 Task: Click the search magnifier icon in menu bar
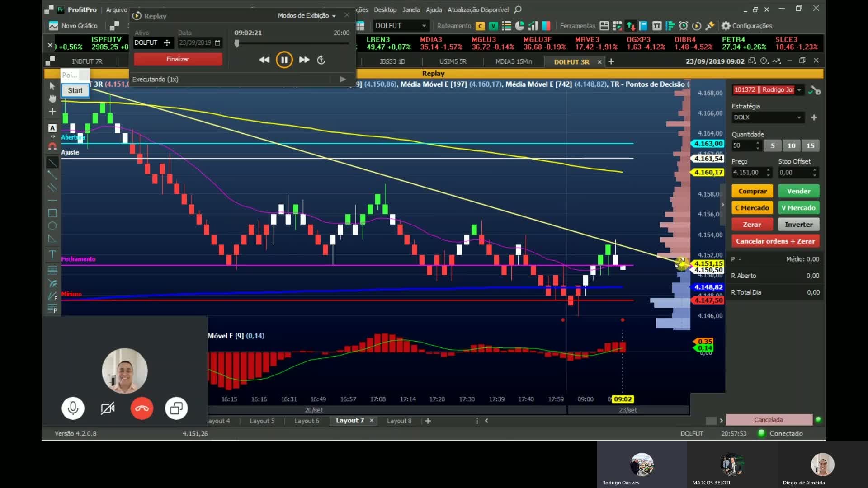click(x=518, y=9)
